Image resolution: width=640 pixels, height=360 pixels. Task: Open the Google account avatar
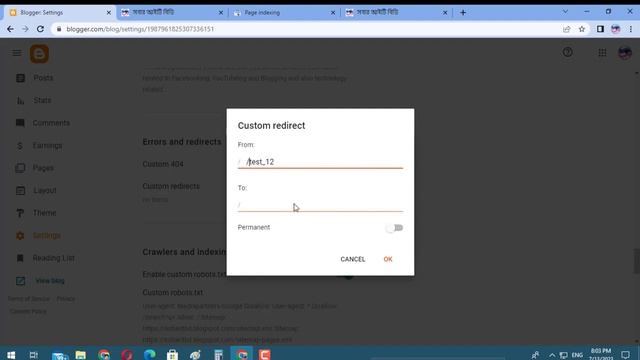pyautogui.click(x=625, y=53)
